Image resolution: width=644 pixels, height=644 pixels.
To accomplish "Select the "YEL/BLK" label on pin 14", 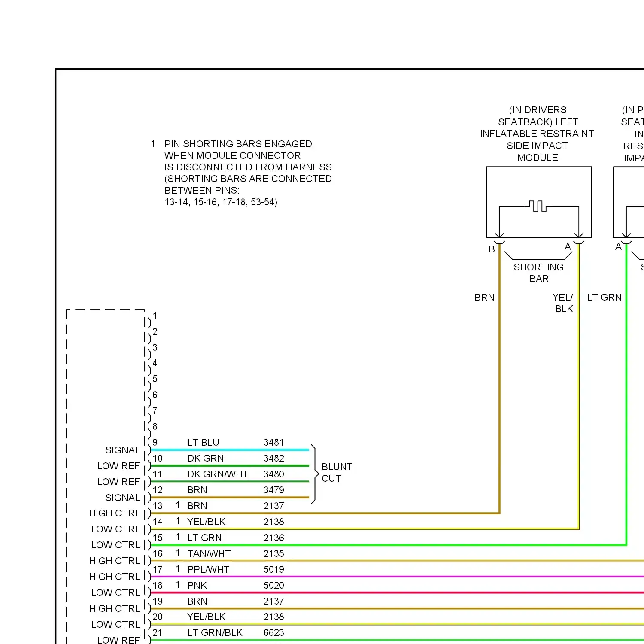I will [x=206, y=522].
